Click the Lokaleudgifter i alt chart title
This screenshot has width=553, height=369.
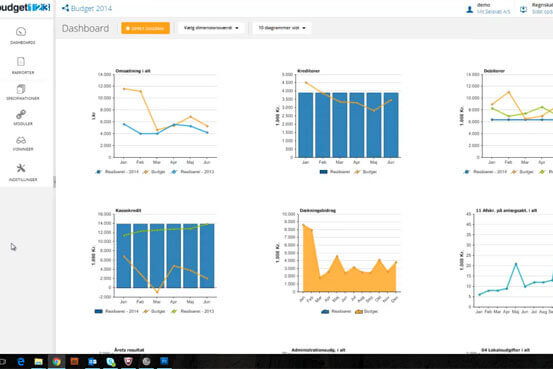pos(505,350)
